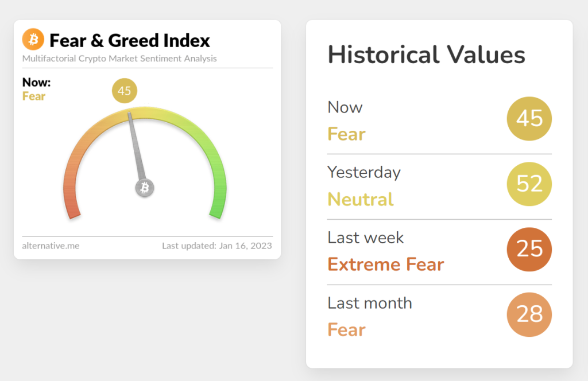Click the 52 circle for Yesterday
The image size is (588, 381).
click(x=529, y=184)
